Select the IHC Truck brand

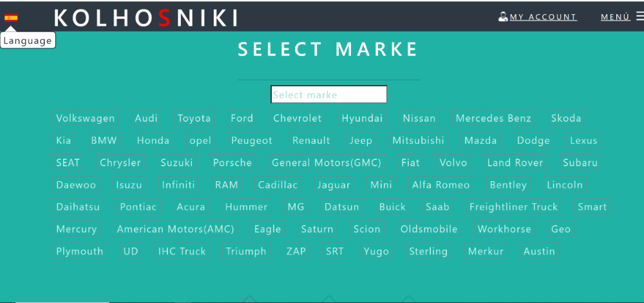pos(182,251)
